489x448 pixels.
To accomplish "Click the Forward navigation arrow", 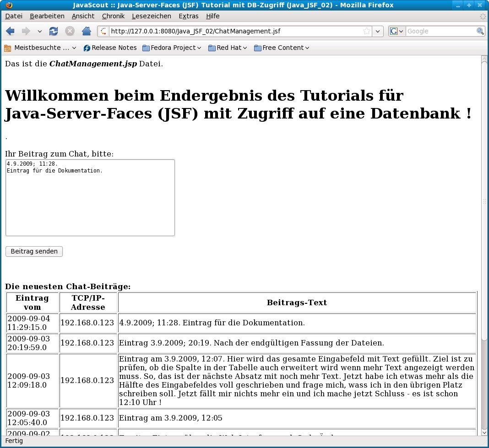I will 26,31.
